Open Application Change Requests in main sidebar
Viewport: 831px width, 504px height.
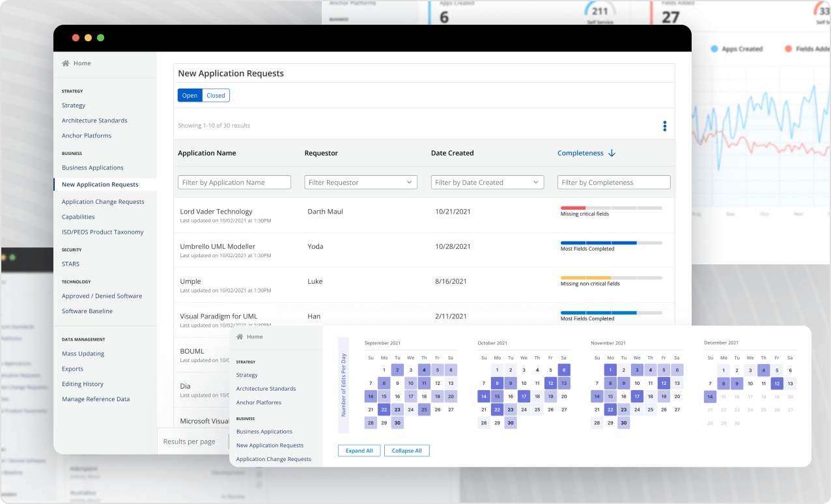coord(103,202)
